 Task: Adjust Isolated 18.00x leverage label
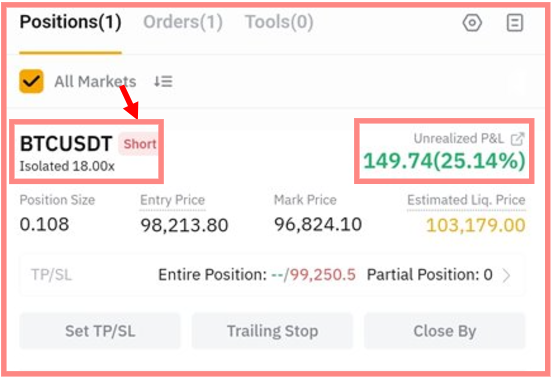tap(67, 166)
